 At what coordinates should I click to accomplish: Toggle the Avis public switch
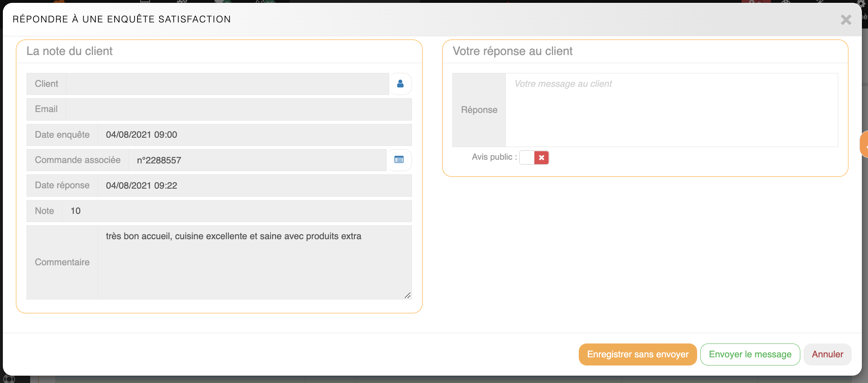(534, 158)
